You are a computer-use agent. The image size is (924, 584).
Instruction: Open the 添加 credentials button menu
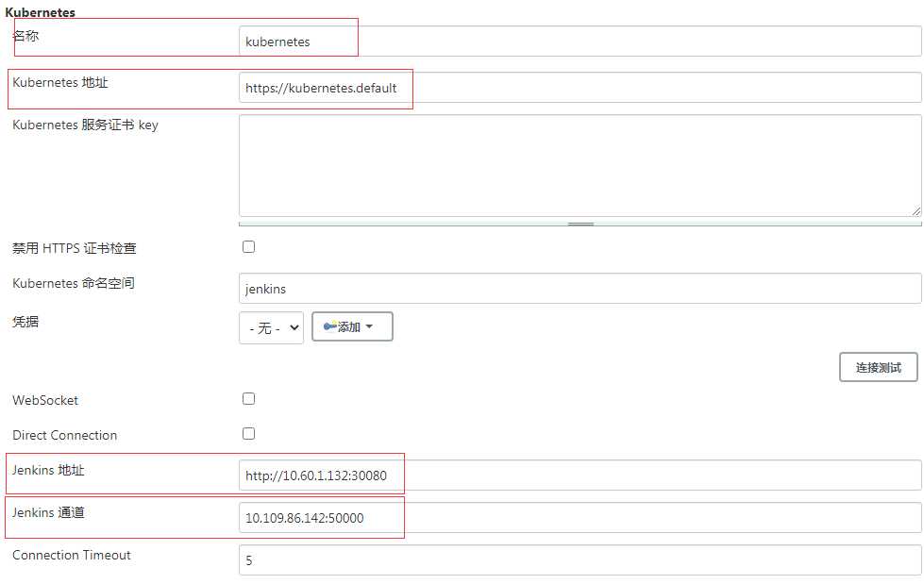352,326
